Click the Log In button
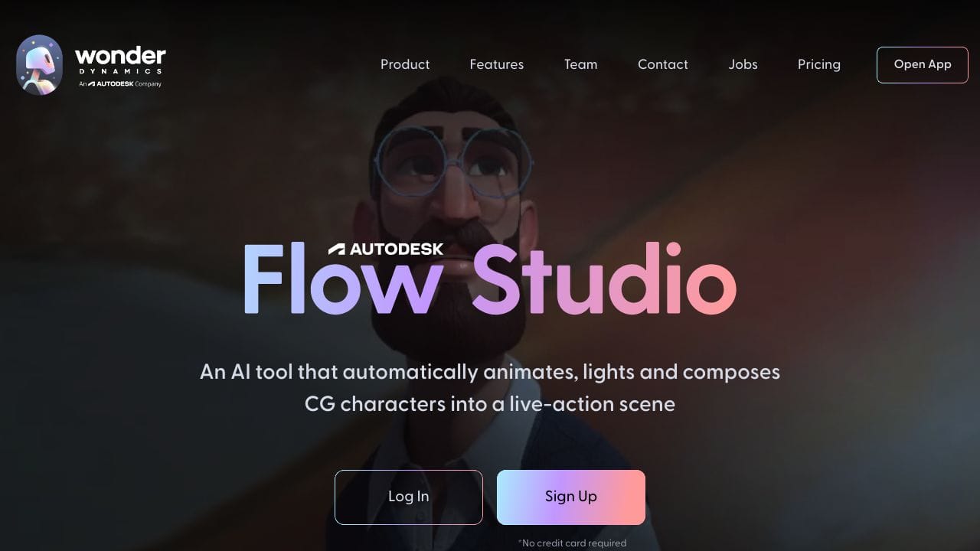The width and height of the screenshot is (980, 551). pos(409,497)
